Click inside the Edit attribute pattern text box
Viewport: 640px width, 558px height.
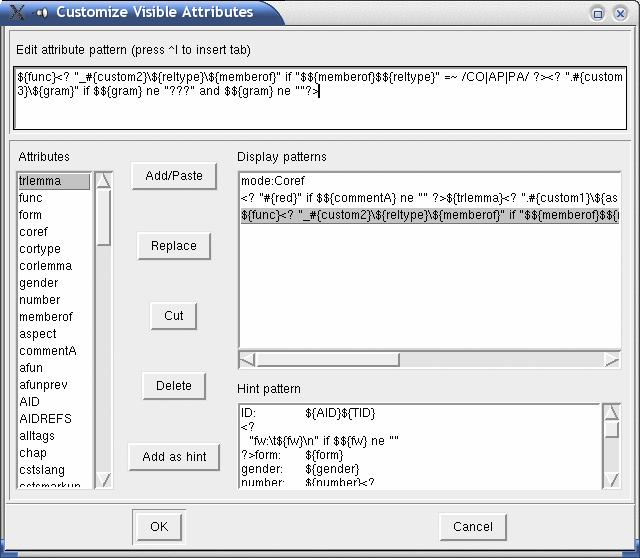[320, 98]
